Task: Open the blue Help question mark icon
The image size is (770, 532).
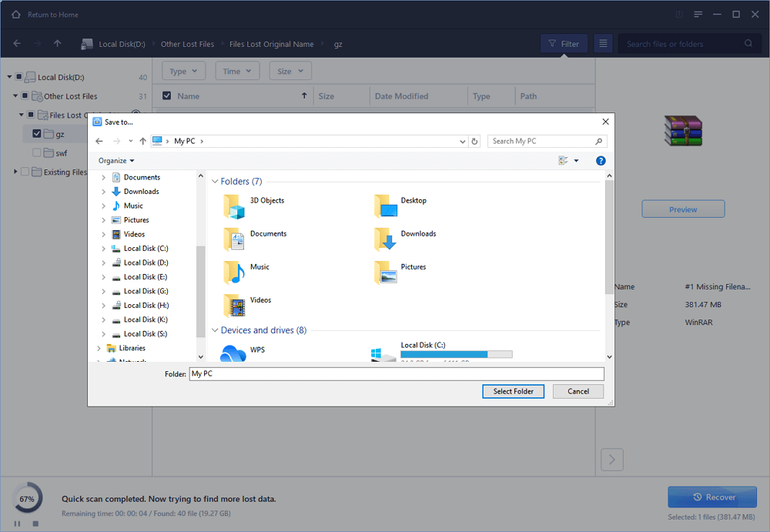Action: (601, 161)
